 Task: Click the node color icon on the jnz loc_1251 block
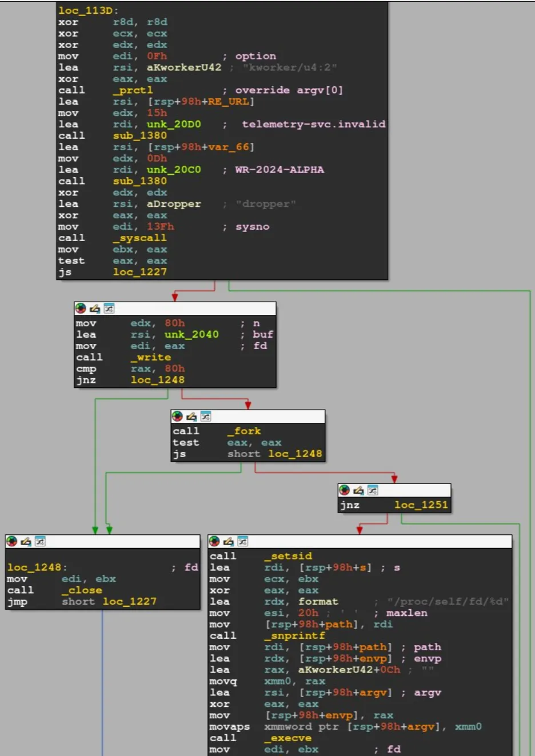[344, 490]
